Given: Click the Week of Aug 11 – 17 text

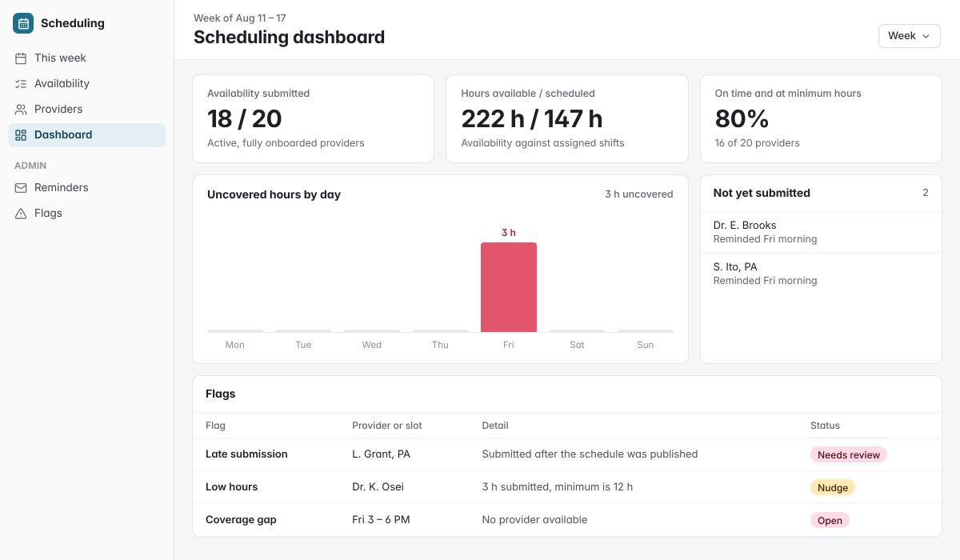Looking at the screenshot, I should [x=240, y=18].
